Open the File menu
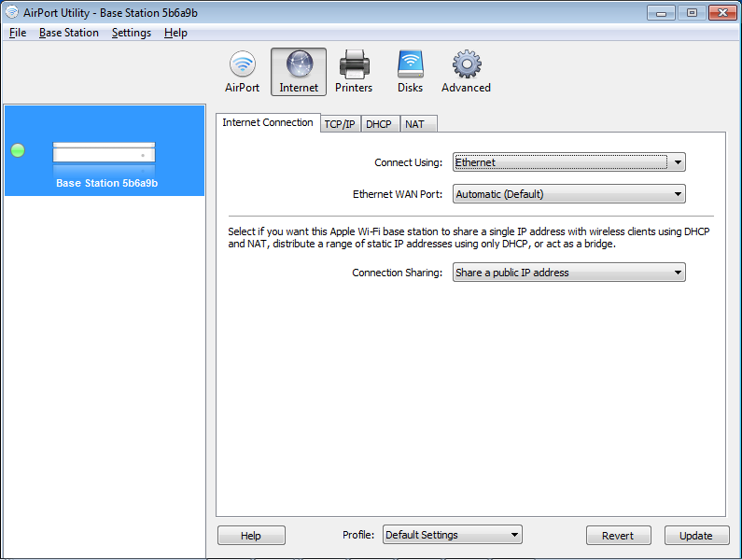Image resolution: width=742 pixels, height=560 pixels. 18,33
